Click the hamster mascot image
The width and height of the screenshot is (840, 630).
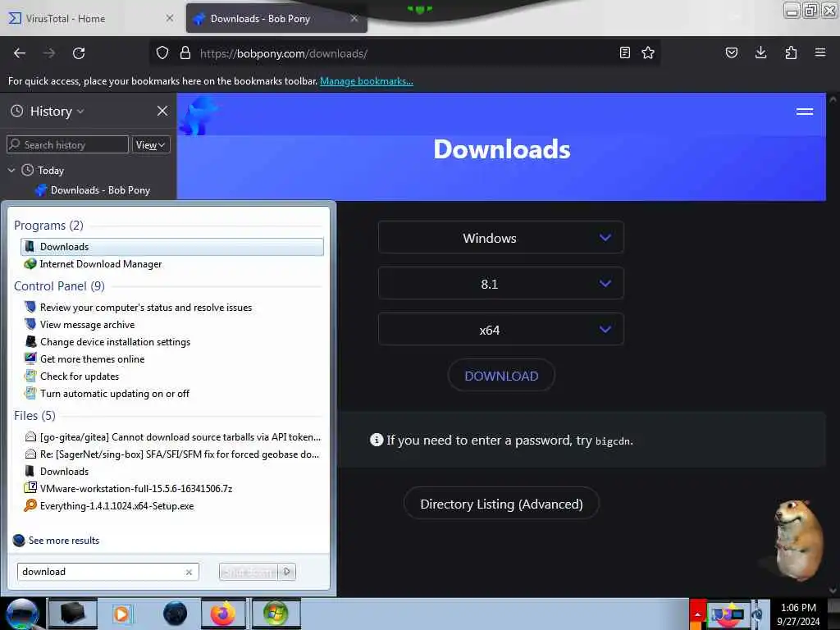tap(797, 540)
